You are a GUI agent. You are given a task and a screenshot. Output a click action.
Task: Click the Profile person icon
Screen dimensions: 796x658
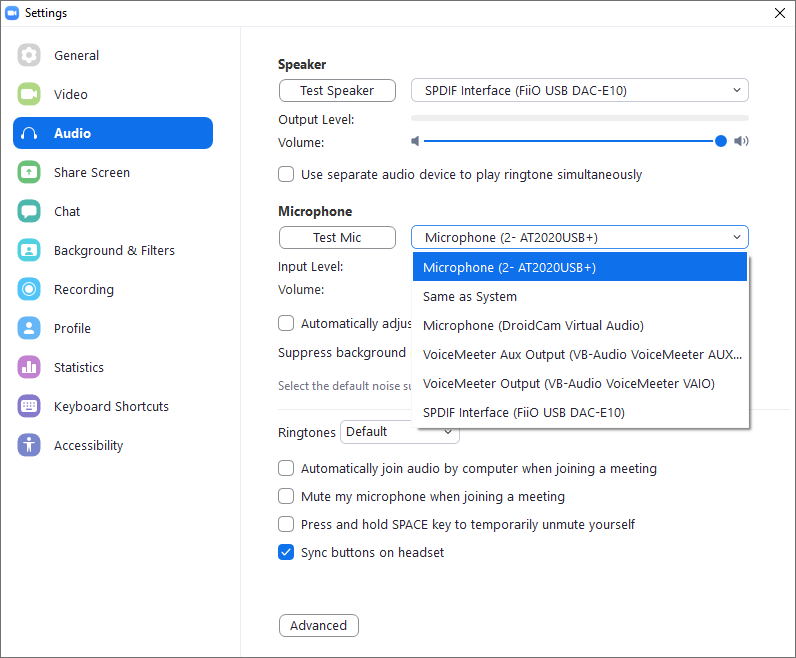29,328
